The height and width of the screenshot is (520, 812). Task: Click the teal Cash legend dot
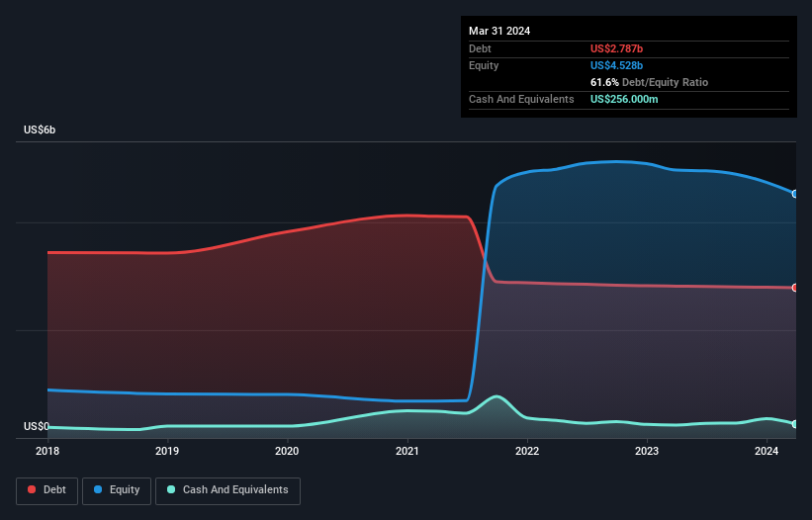171,489
